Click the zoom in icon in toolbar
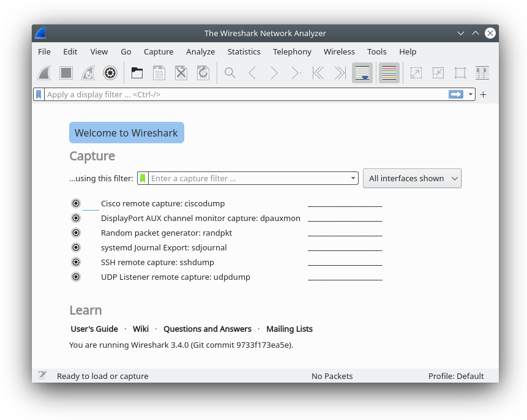 coord(416,73)
